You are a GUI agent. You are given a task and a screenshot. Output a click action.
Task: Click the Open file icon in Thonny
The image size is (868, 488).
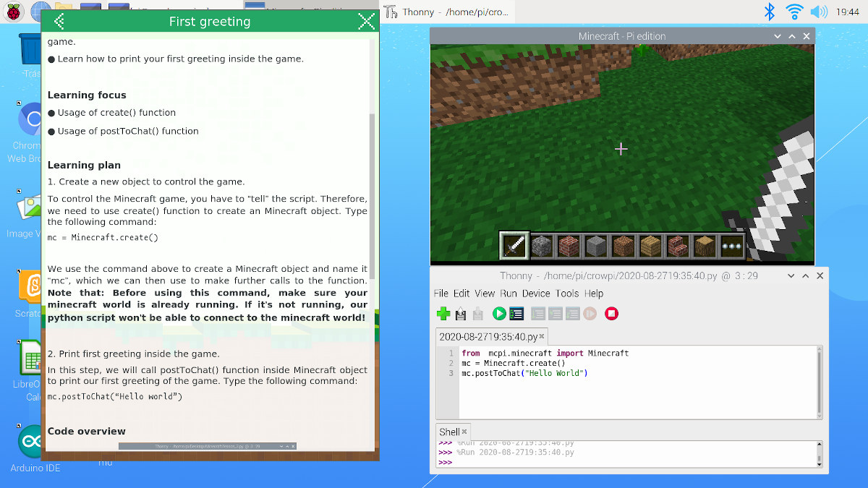click(461, 314)
